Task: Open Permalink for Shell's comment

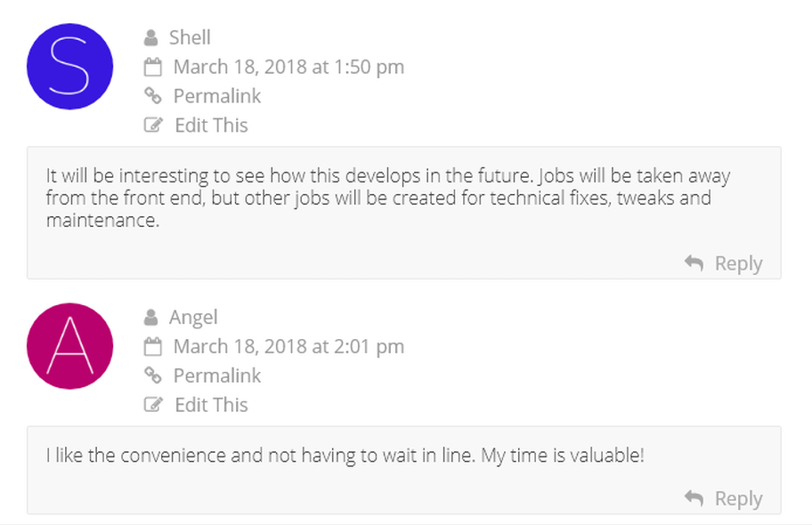Action: (x=217, y=96)
